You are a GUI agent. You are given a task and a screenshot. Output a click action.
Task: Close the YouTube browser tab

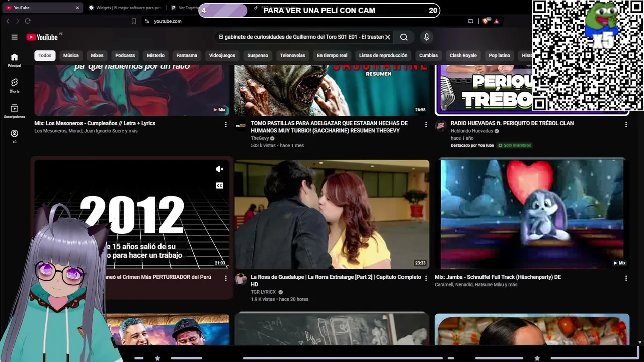click(x=77, y=8)
